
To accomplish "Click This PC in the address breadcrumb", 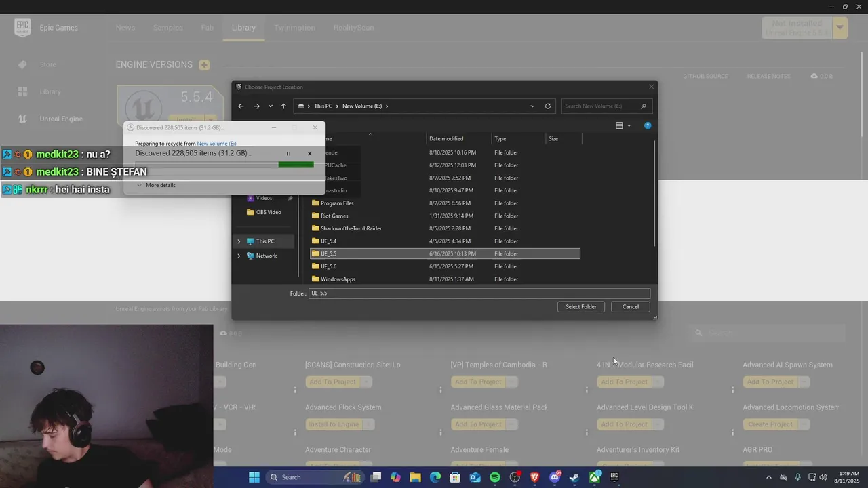I will [x=323, y=106].
